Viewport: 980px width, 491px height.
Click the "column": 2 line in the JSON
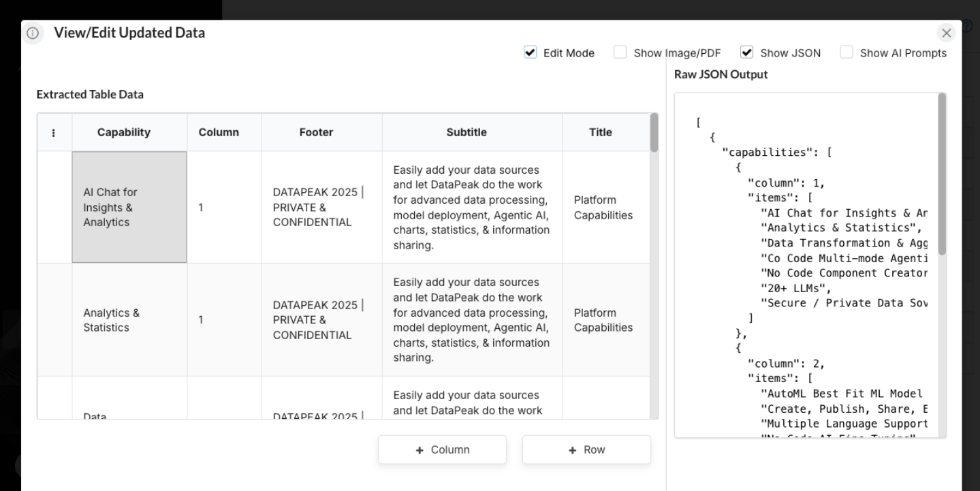pyautogui.click(x=786, y=363)
